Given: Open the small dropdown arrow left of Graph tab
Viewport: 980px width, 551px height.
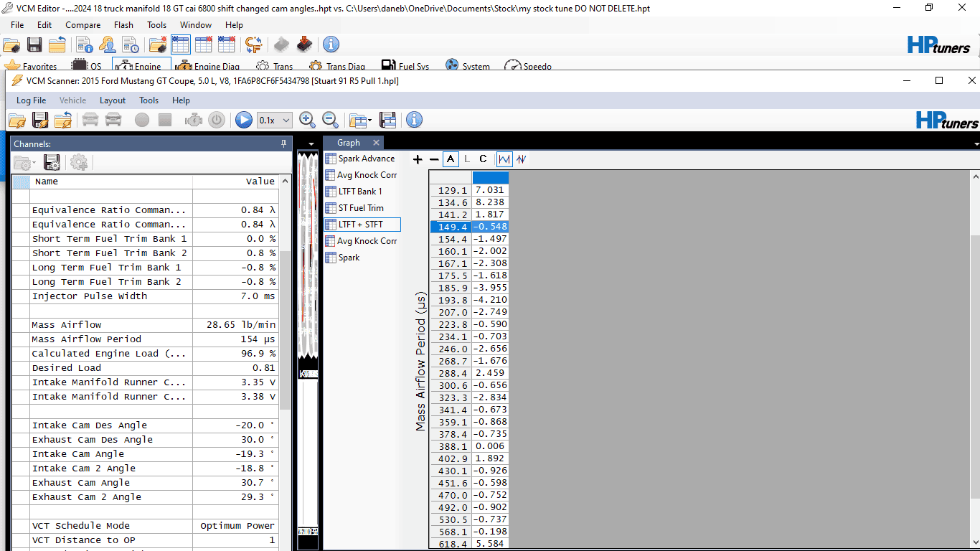Looking at the screenshot, I should pos(311,143).
